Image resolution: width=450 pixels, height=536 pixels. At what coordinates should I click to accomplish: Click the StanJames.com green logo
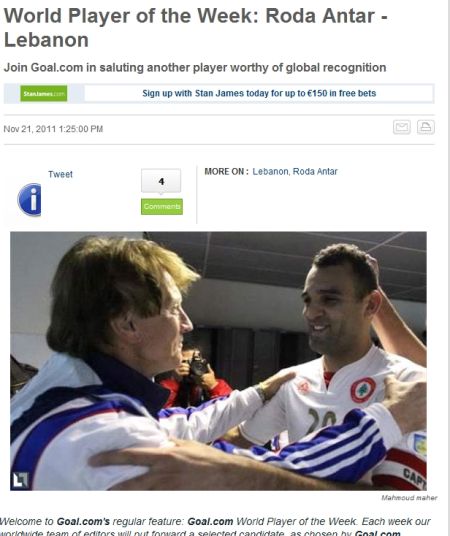[x=44, y=93]
